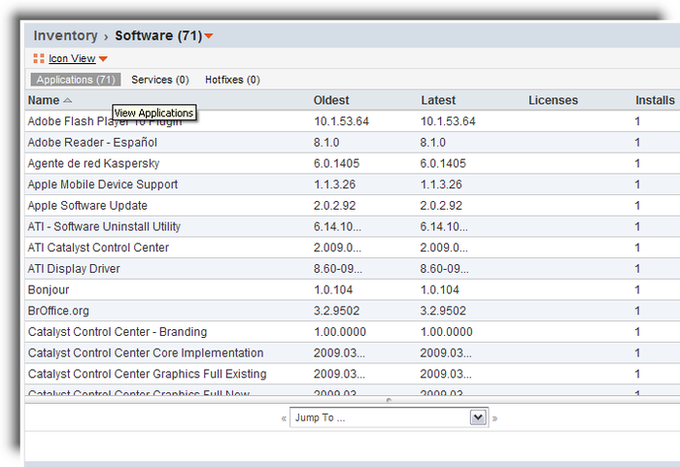680x467 pixels.
Task: Sort by the Oldest column header
Action: [x=331, y=101]
